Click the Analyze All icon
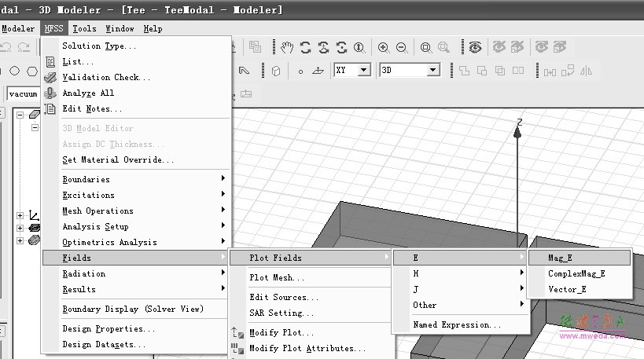This screenshot has width=644, height=359. pyautogui.click(x=50, y=93)
